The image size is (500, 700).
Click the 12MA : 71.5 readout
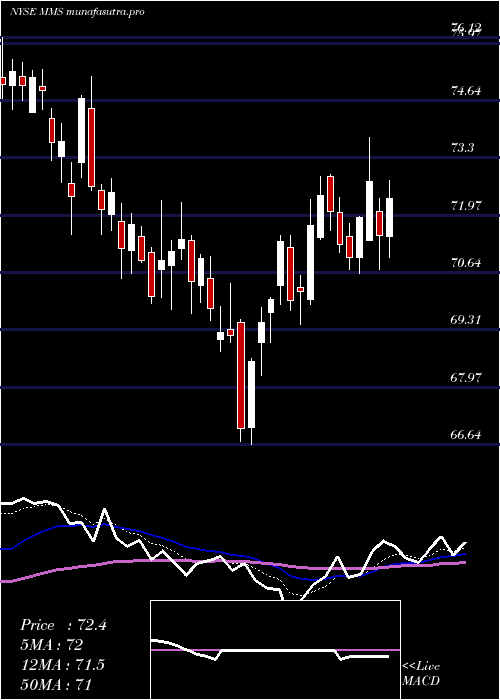click(x=62, y=664)
